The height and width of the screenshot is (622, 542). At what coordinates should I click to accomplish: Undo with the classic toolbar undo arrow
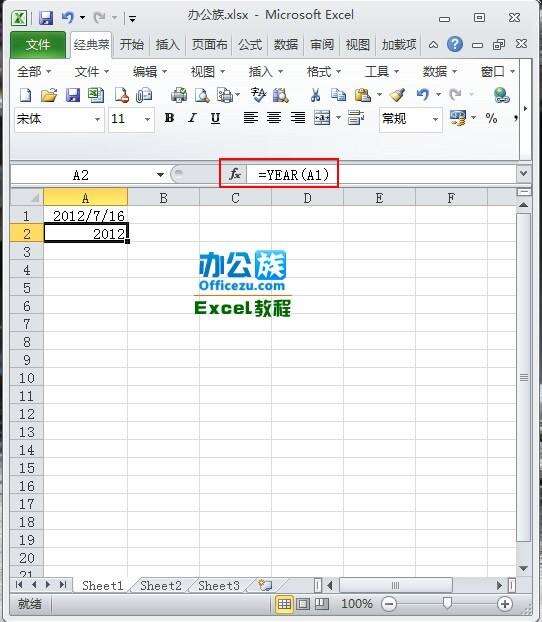[423, 94]
